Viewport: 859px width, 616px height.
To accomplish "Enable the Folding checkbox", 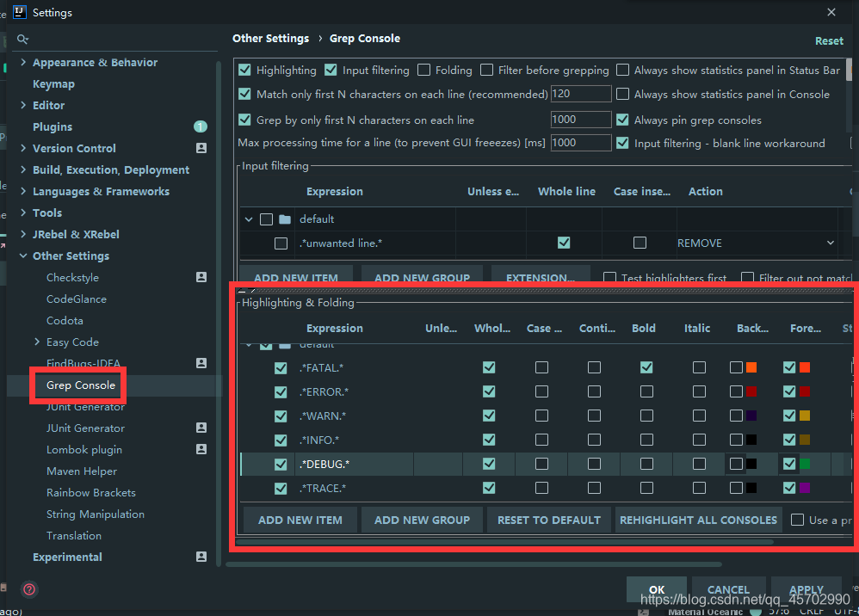I will click(x=423, y=70).
